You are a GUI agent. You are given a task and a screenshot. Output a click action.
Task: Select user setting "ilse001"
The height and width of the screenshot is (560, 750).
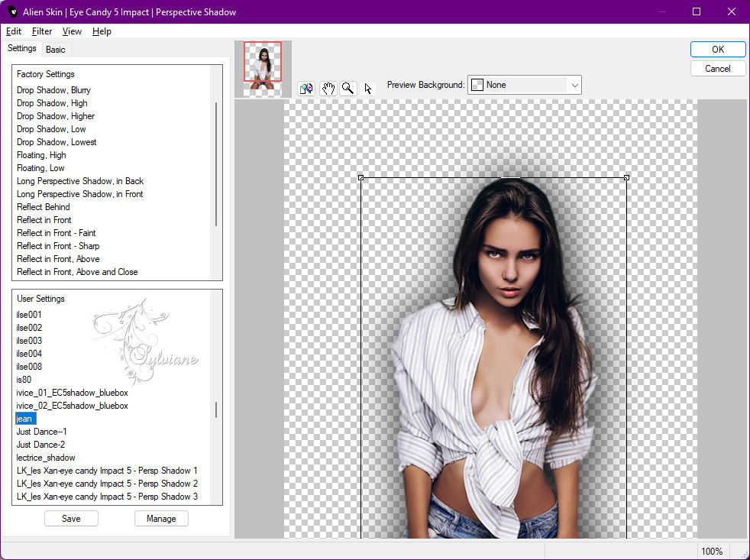29,315
